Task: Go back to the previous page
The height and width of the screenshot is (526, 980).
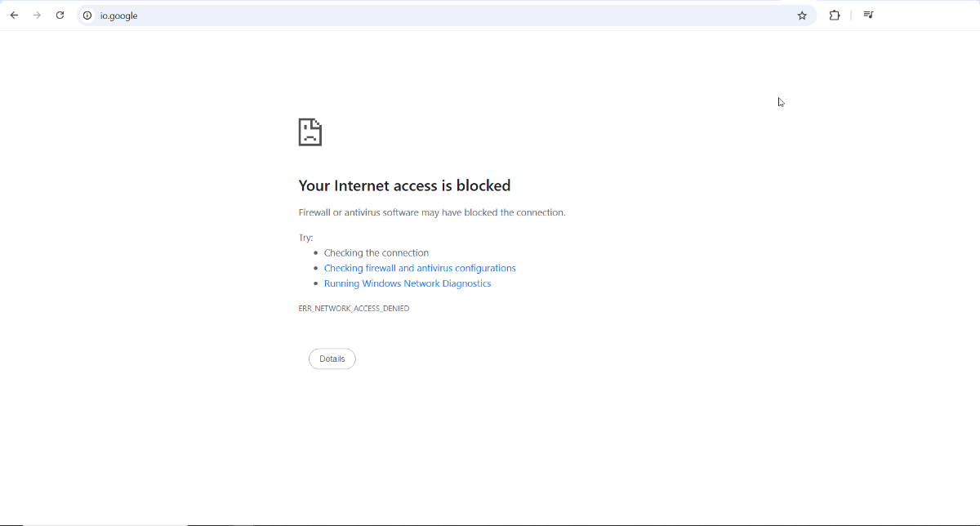Action: 14,16
